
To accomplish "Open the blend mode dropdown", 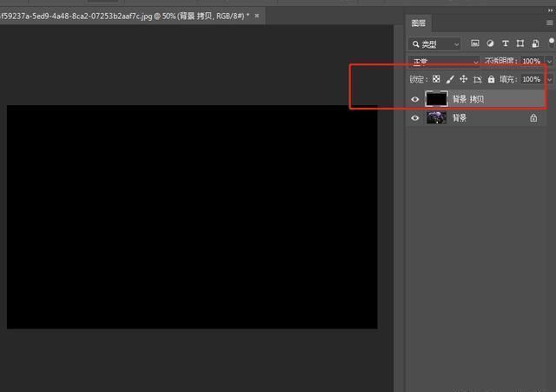I will tap(444, 62).
